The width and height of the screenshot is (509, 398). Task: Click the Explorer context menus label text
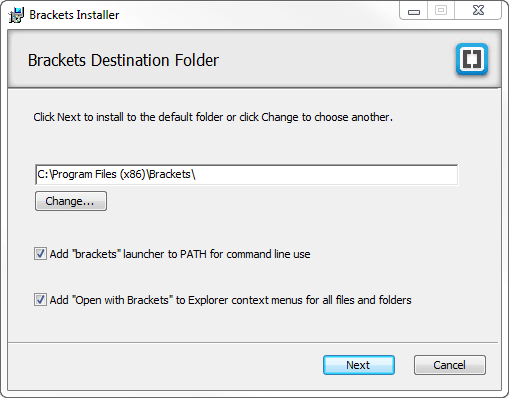coord(230,300)
